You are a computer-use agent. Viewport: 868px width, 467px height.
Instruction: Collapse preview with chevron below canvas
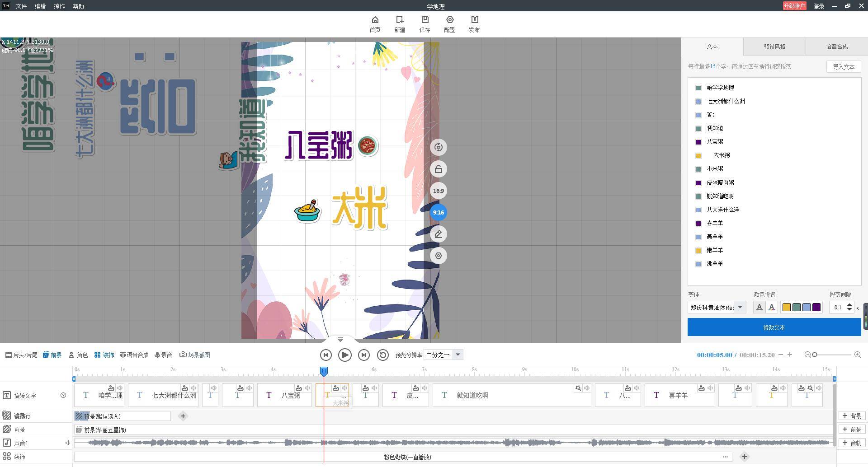[340, 339]
